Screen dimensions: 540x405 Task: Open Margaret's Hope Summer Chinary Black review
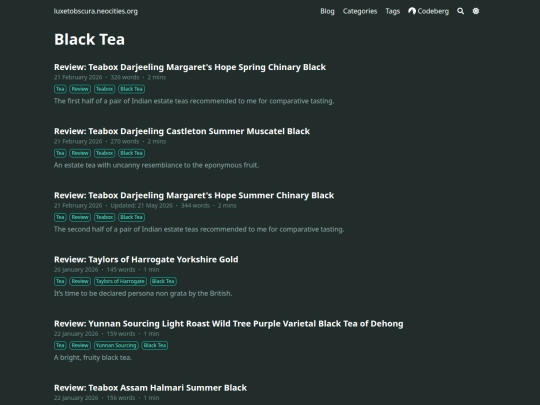click(194, 195)
